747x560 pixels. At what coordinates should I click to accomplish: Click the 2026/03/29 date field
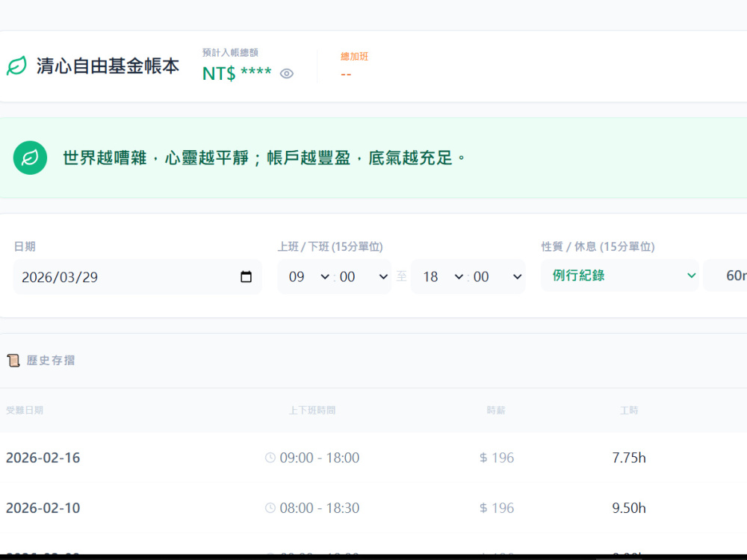[137, 277]
